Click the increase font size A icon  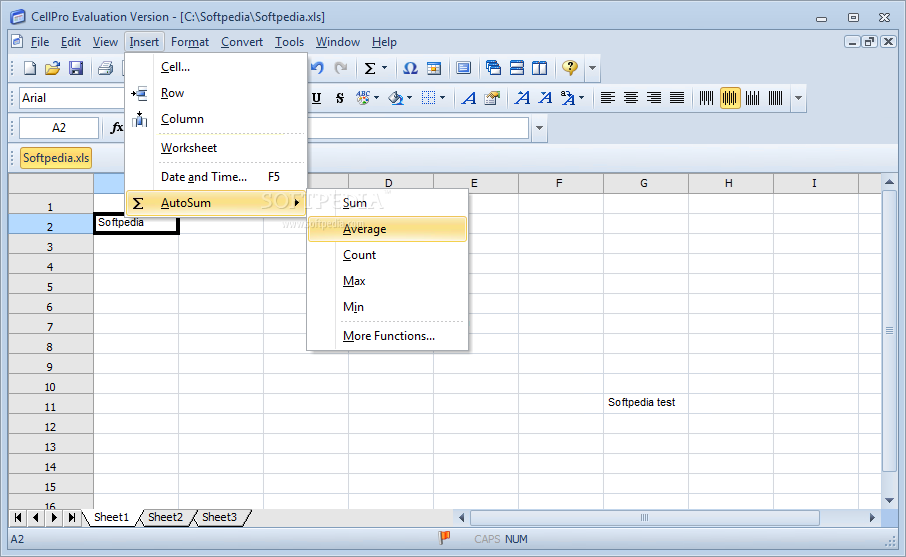522,98
